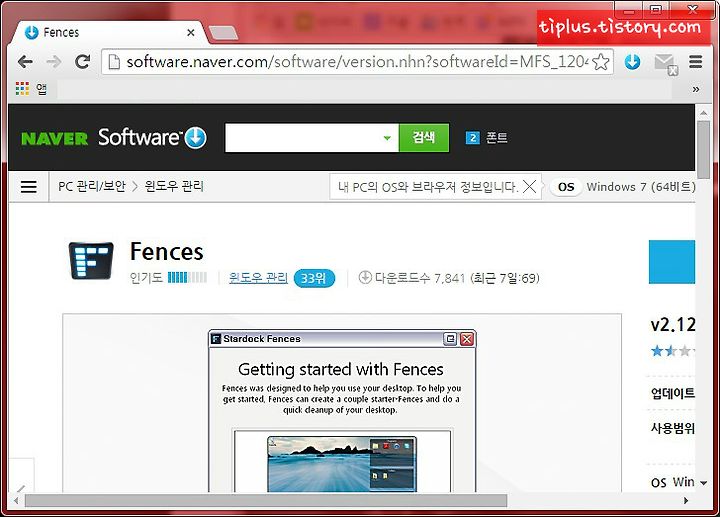Screen dimensions: 720x517
Task: Select the Fences tab
Action: coord(110,33)
